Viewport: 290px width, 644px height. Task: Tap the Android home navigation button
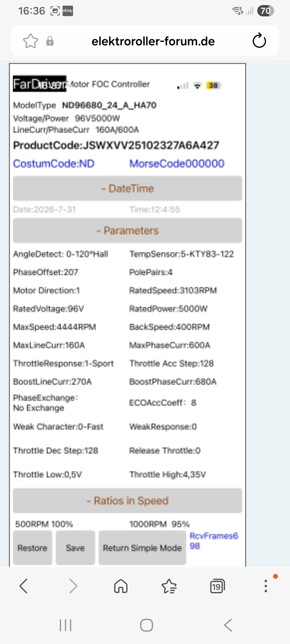point(147,625)
